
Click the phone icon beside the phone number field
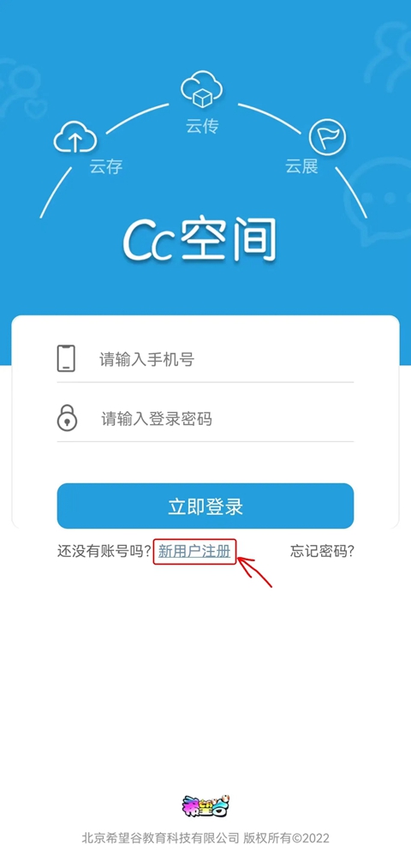[67, 358]
